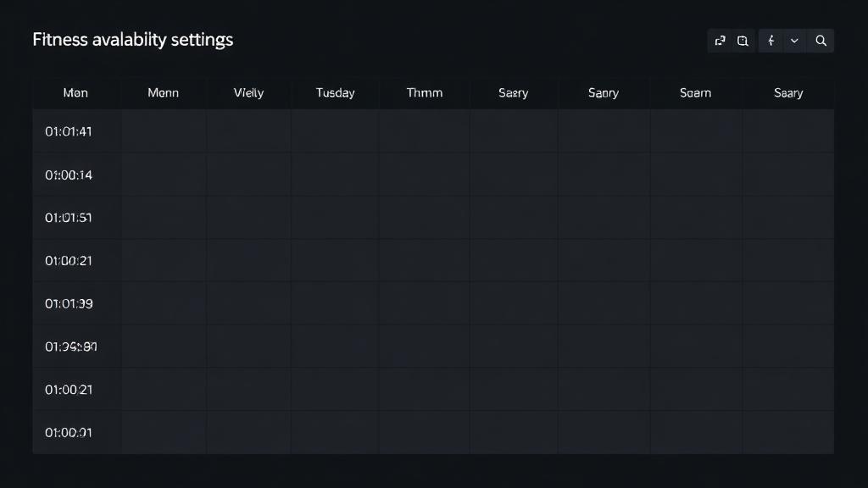Open the external link toolbar icon
Screen dimensions: 868x488
point(719,40)
